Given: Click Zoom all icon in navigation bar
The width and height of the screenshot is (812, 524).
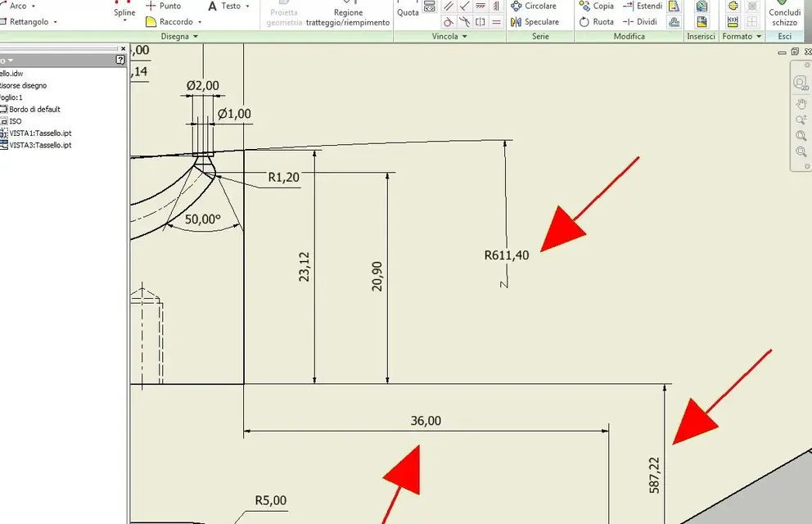Looking at the screenshot, I should point(801,136).
